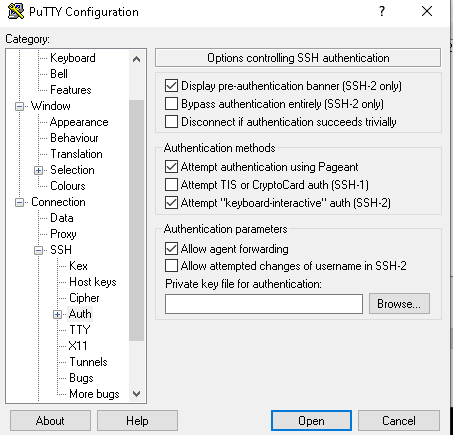Select Proxy category item
The width and height of the screenshot is (453, 435).
63,234
